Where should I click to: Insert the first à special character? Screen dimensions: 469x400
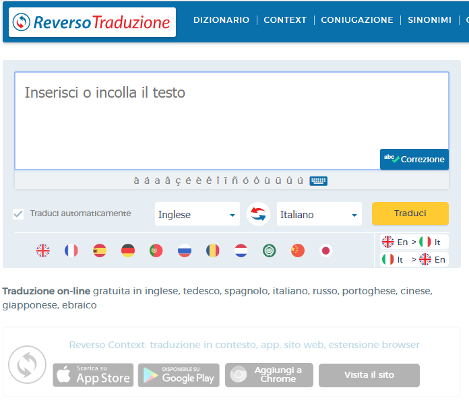[x=136, y=180]
